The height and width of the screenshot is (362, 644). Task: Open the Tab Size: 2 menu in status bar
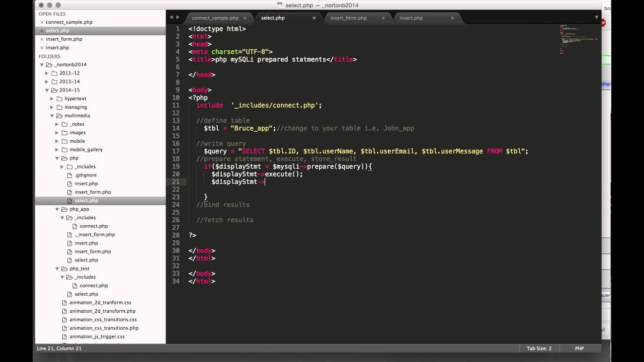coord(539,348)
